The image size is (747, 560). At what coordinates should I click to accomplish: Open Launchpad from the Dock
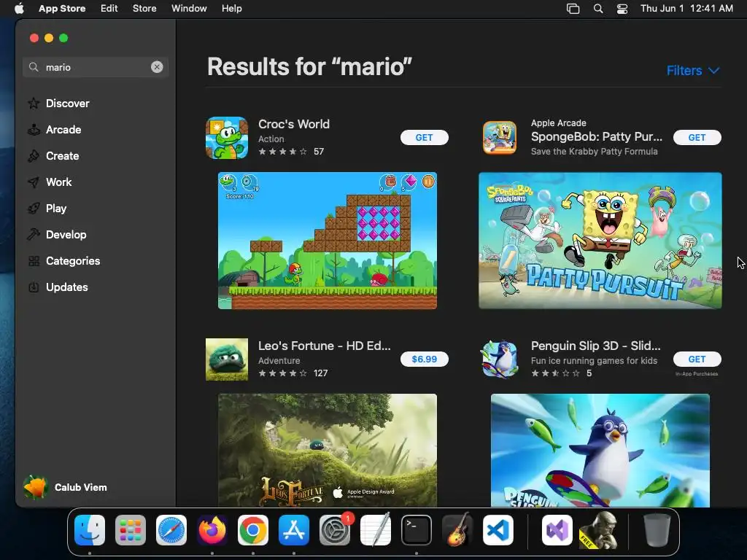(x=131, y=529)
